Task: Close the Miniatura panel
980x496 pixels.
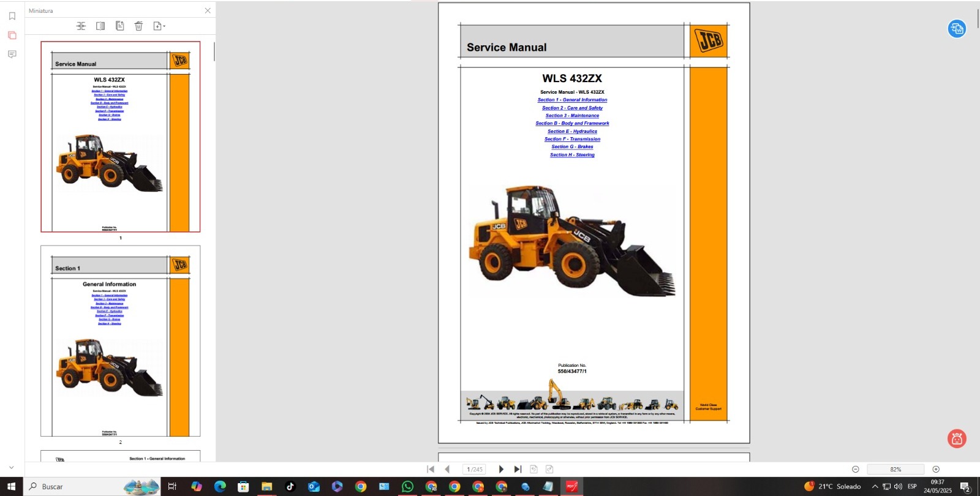Action: (208, 10)
